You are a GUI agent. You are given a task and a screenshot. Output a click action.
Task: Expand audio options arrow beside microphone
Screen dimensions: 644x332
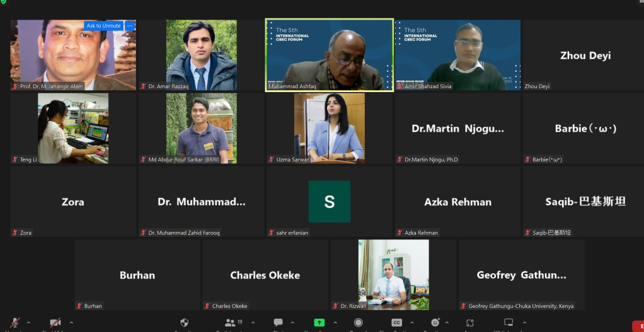click(28, 323)
